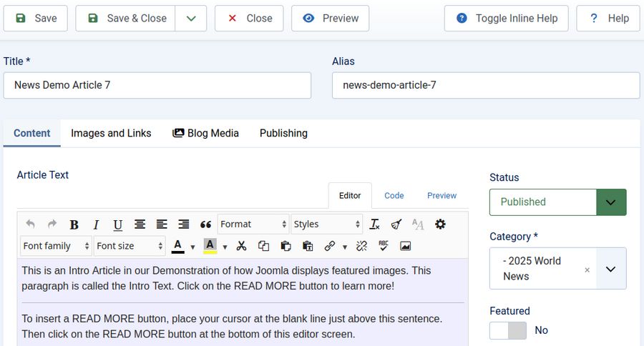Run the spellcheck ABC icon
Viewport: 644px width, 346px height.
pos(384,246)
